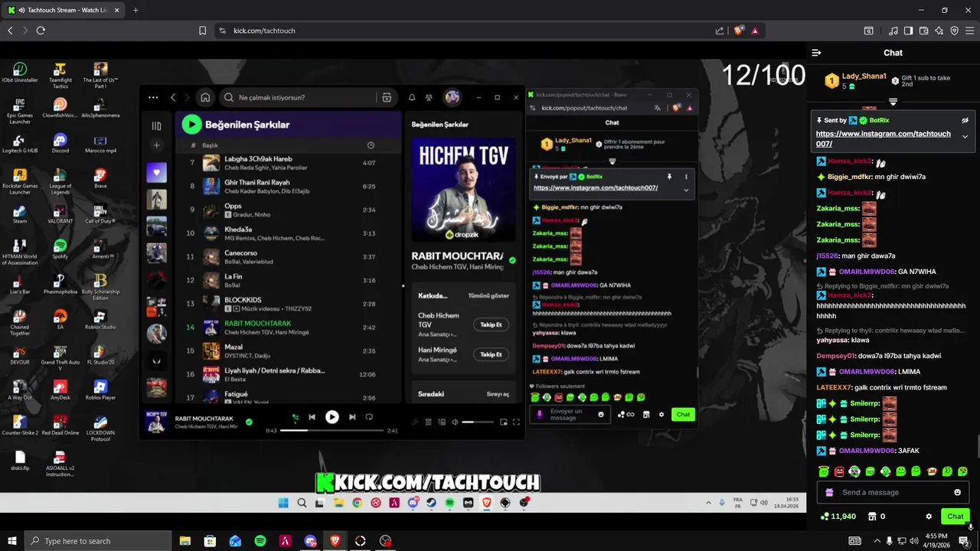Viewport: 980px width, 551px height.
Task: Toggle Spotify fullscreen view
Action: click(x=516, y=422)
